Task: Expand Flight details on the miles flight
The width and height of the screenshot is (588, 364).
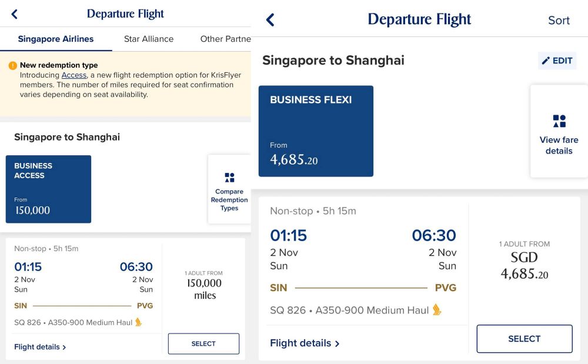Action: [40, 347]
